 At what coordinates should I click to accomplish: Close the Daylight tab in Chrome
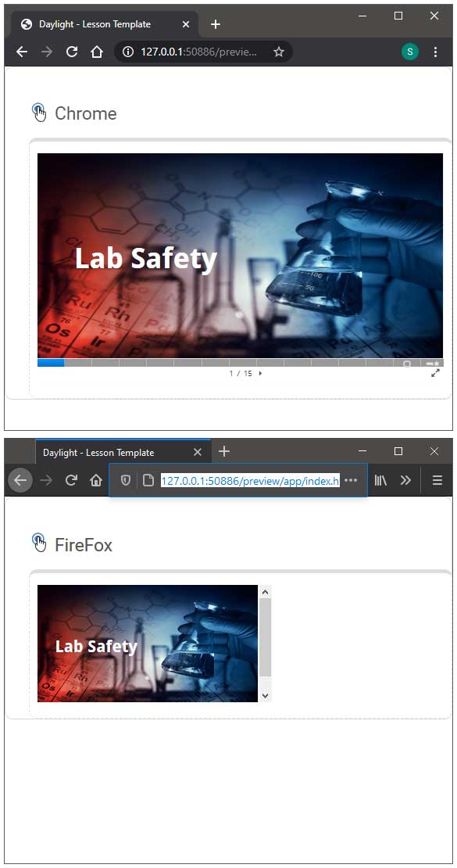[x=186, y=24]
